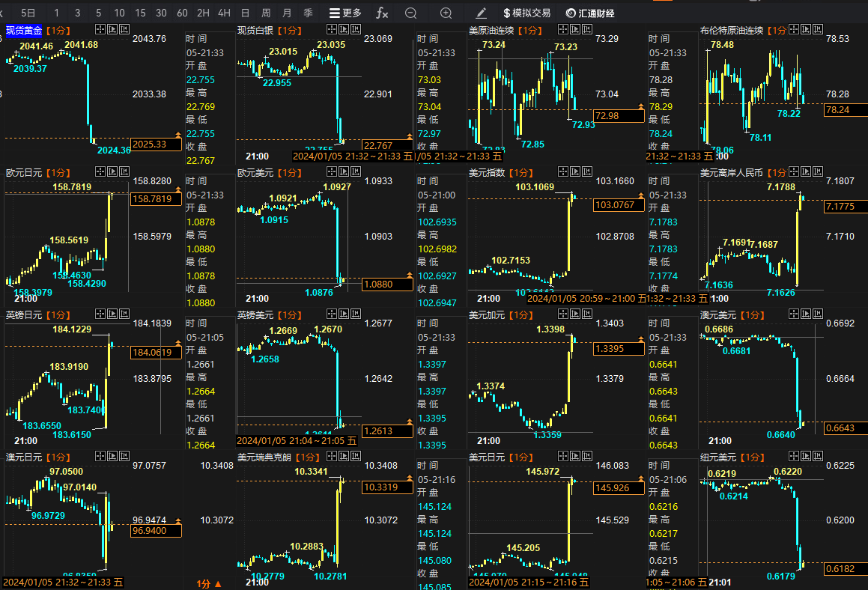Toggle 1分 period label on 英镑美元 chart
Image resolution: width=868 pixels, height=590 pixels.
(289, 315)
